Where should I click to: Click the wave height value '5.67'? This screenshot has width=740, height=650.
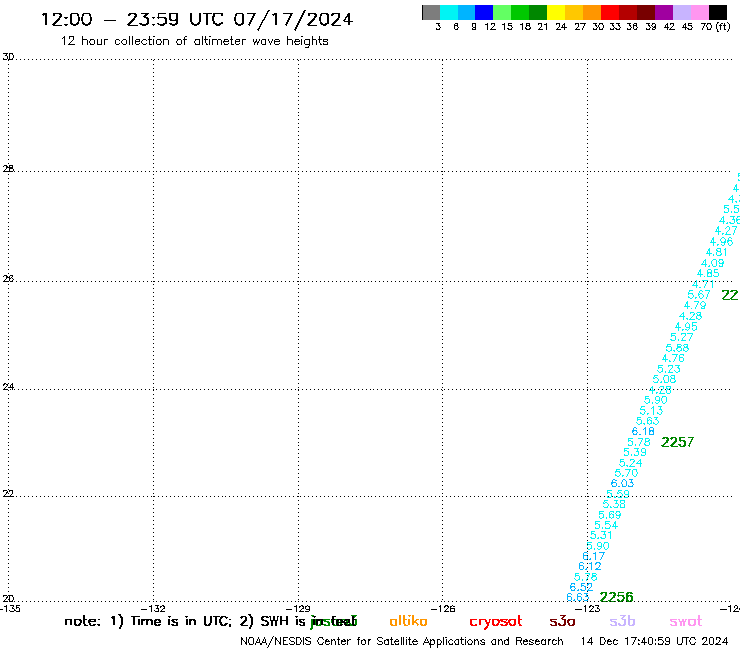coord(698,295)
